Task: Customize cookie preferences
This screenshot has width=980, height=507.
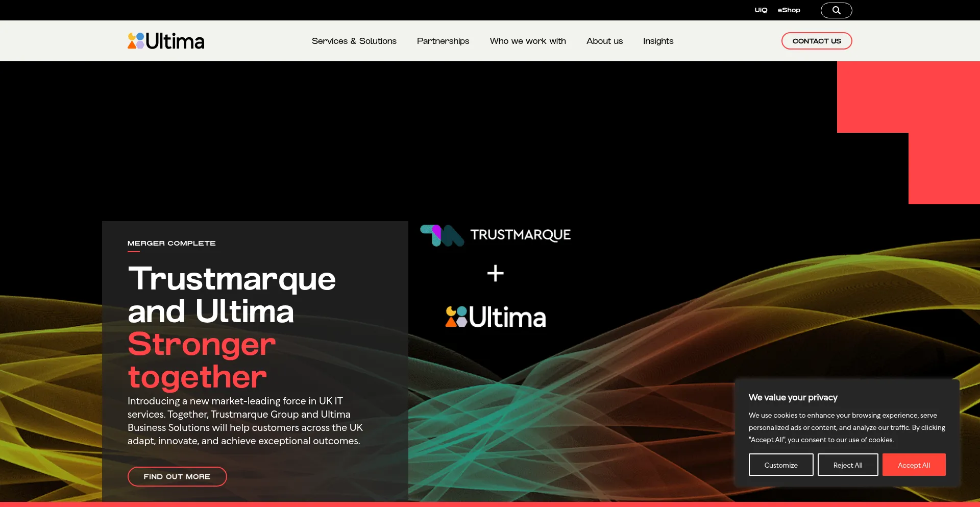Action: [x=780, y=465]
